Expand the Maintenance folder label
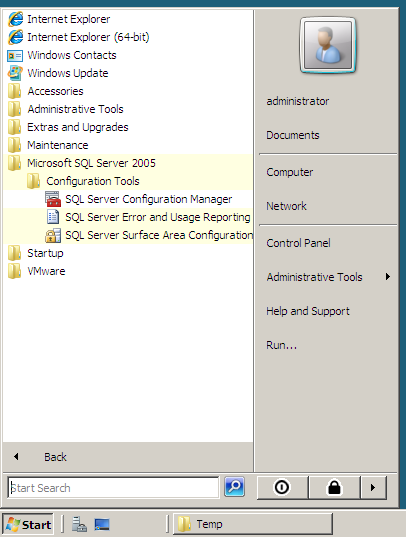The width and height of the screenshot is (406, 537). 58,145
